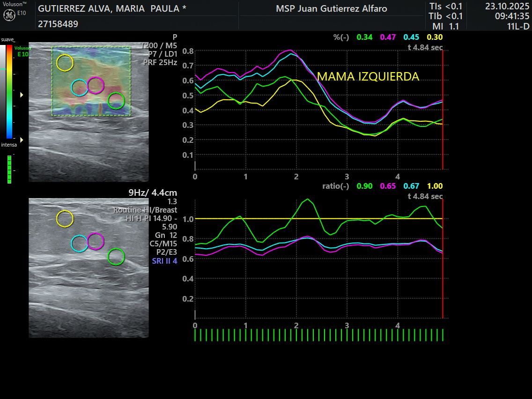This screenshot has height=399, width=532.
Task: Click the Routine HI/Breast preset label
Action: pyautogui.click(x=145, y=210)
